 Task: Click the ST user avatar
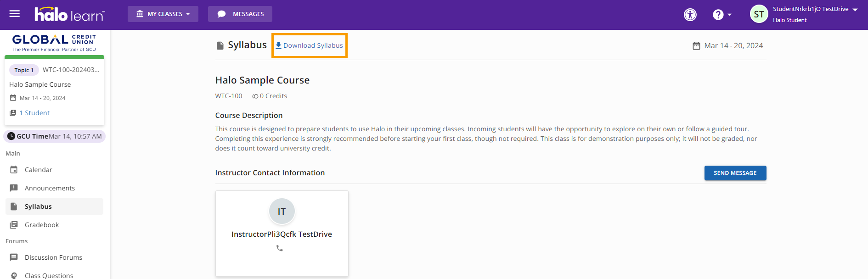pos(759,14)
